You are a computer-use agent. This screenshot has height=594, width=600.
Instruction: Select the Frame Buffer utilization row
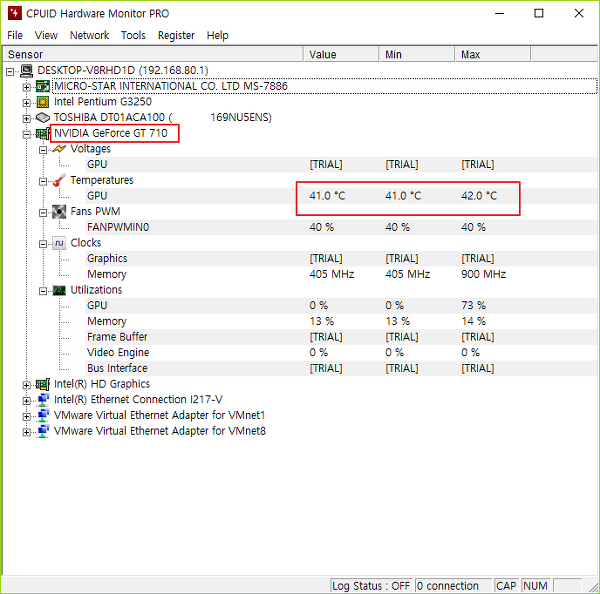click(x=341, y=337)
